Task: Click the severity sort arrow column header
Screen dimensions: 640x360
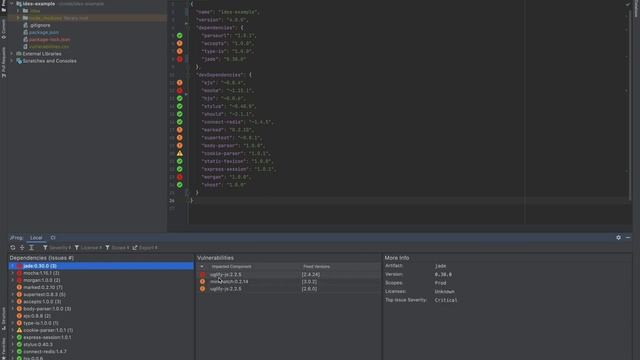Action: (202, 267)
